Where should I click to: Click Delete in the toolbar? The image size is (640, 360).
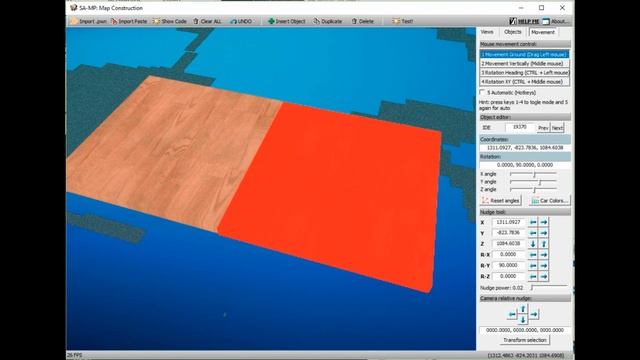pyautogui.click(x=363, y=21)
